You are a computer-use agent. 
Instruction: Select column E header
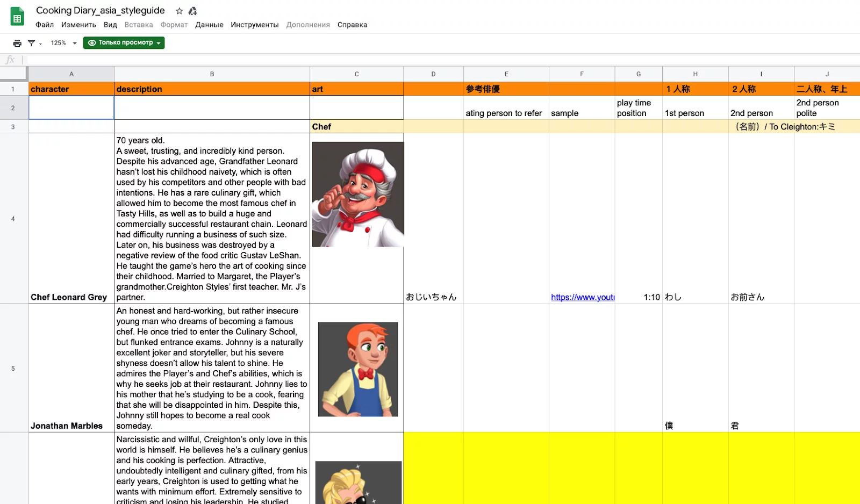[506, 74]
